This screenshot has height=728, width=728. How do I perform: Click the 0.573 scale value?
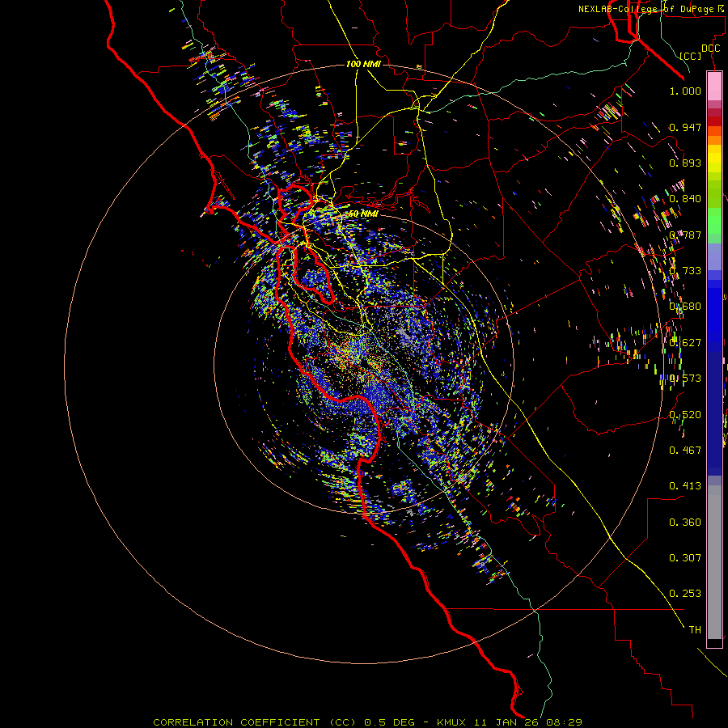pos(685,379)
